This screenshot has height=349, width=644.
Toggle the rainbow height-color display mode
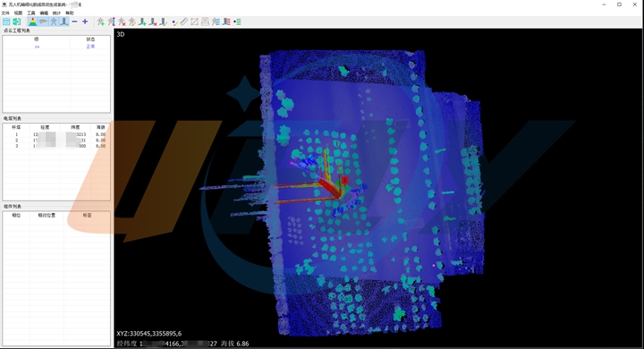(32, 21)
